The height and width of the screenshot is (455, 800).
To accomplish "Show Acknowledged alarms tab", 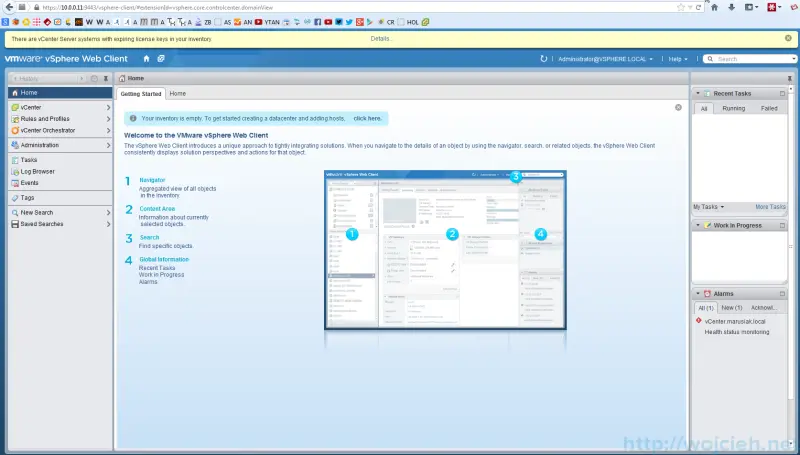I will click(764, 308).
